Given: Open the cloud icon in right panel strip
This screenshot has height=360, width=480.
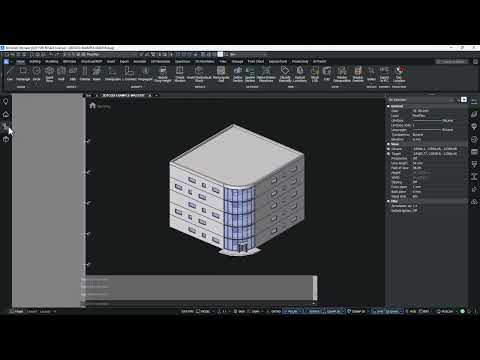Looking at the screenshot, I should (474, 202).
